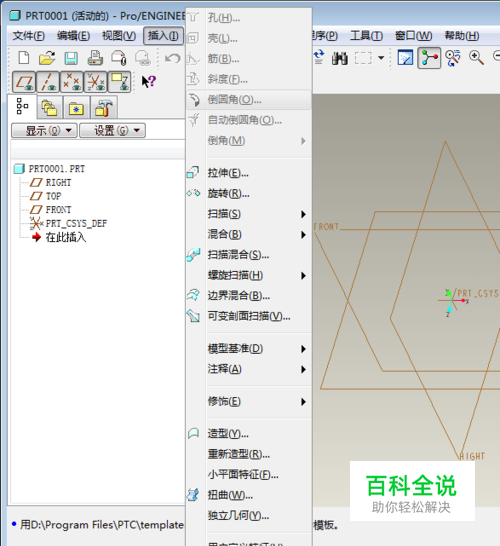Open the 文件(F) menu
This screenshot has width=500, height=546.
tap(29, 36)
